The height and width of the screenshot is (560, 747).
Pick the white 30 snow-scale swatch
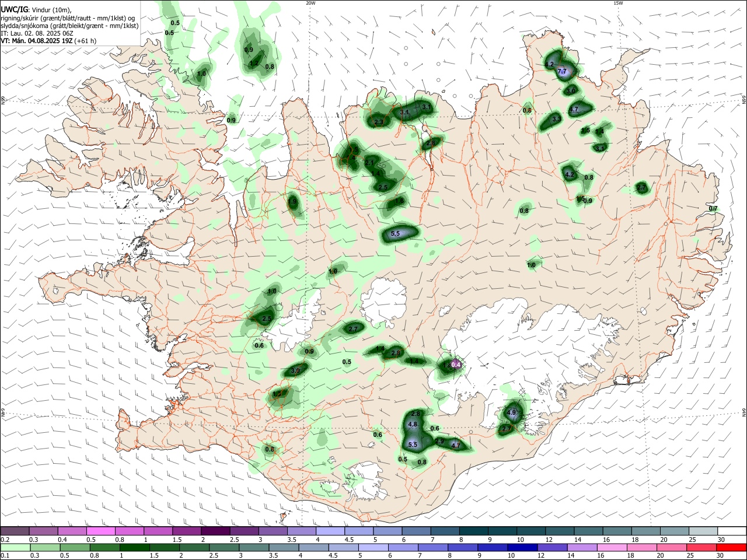(x=732, y=531)
